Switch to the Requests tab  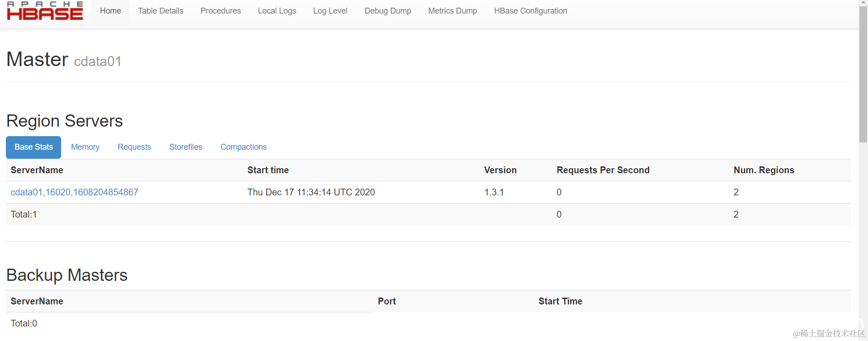134,147
